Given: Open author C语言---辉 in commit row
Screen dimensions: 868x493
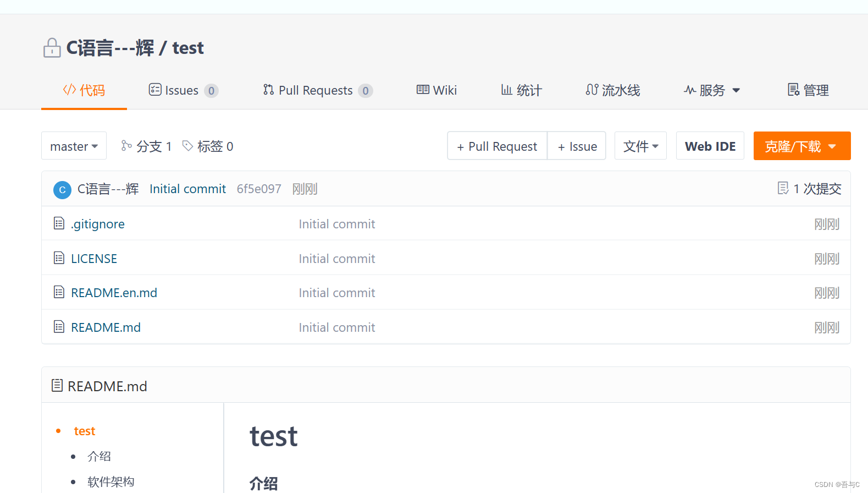Looking at the screenshot, I should (108, 189).
